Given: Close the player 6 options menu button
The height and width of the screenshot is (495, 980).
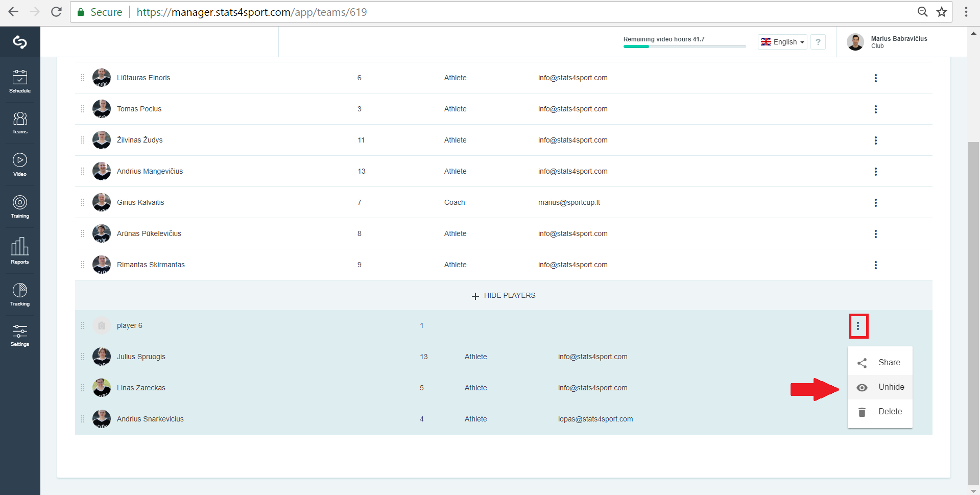Looking at the screenshot, I should [x=858, y=326].
